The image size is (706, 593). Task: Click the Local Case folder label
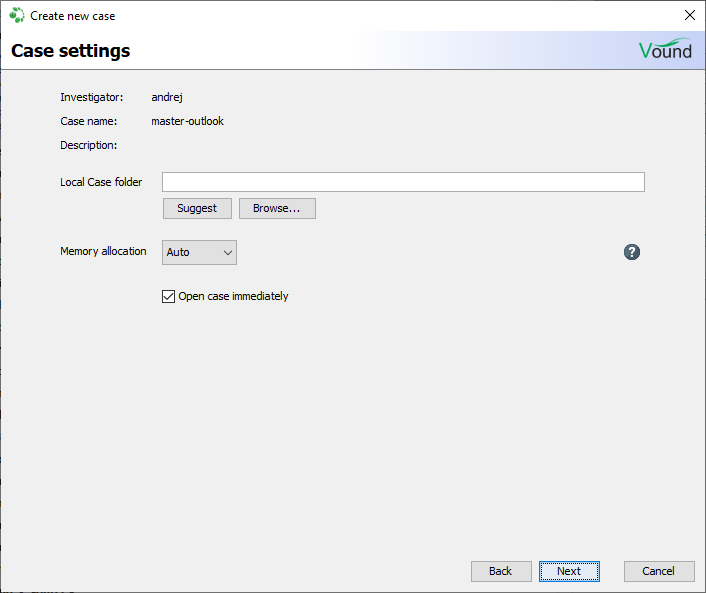tap(101, 182)
